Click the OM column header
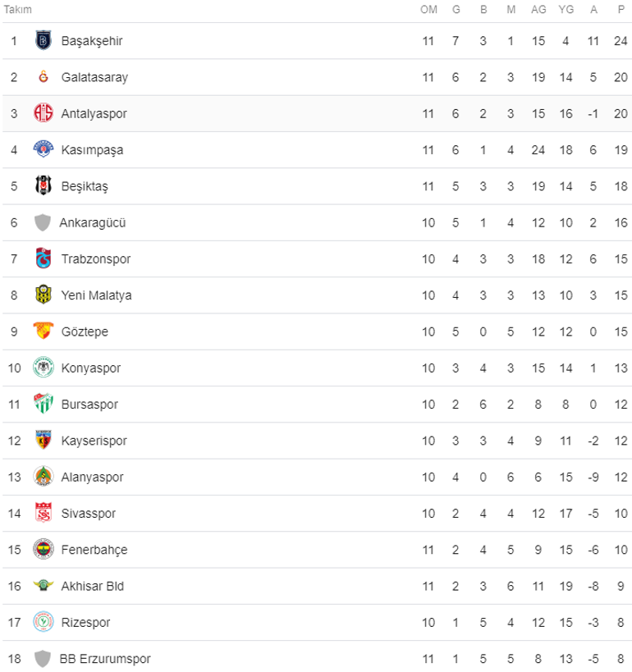The width and height of the screenshot is (632, 672). pos(428,9)
